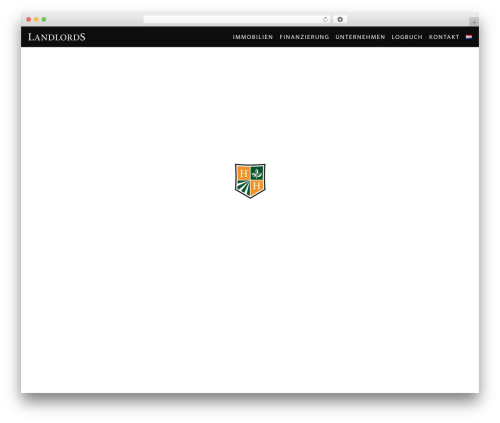Open a new tab with the plus button

[474, 22]
